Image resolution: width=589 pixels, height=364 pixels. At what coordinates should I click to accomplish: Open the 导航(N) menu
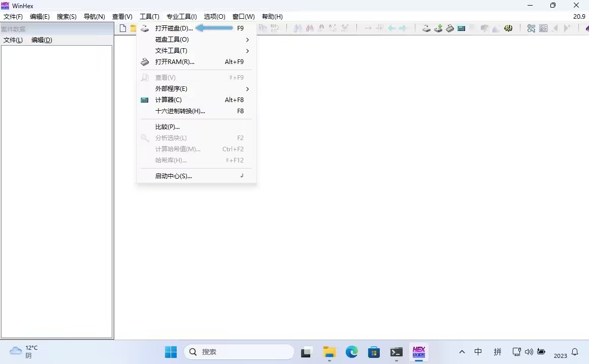[94, 17]
